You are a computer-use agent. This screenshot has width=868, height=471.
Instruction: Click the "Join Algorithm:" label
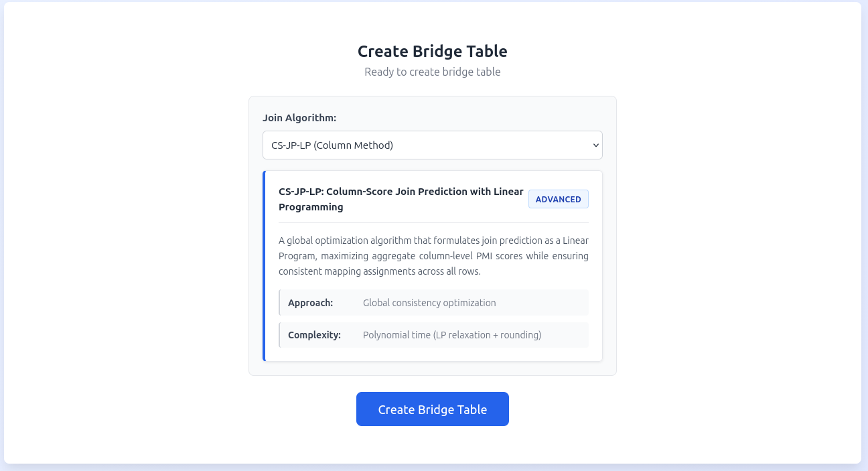click(299, 118)
